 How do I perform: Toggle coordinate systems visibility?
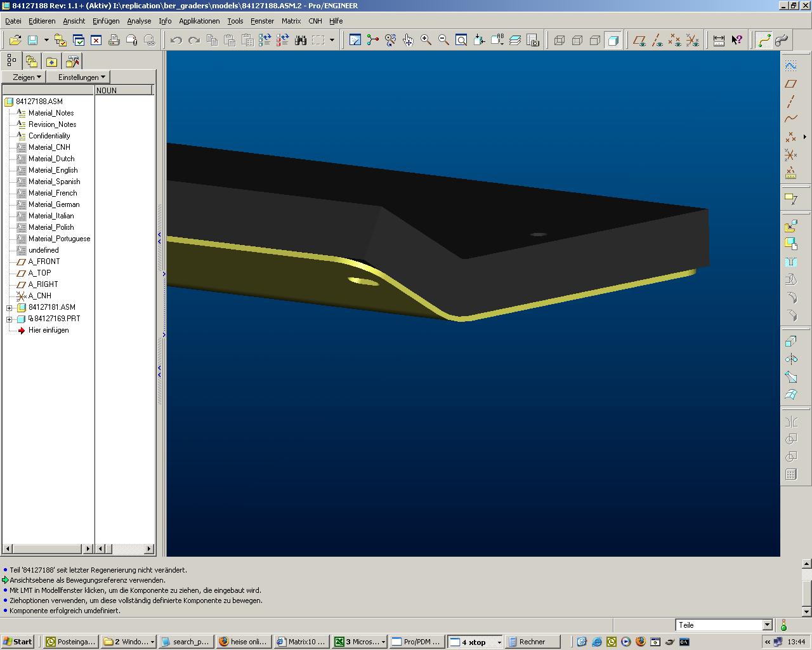(693, 40)
